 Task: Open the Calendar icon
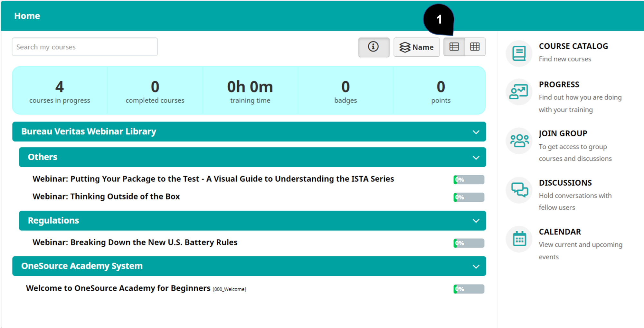pyautogui.click(x=519, y=239)
